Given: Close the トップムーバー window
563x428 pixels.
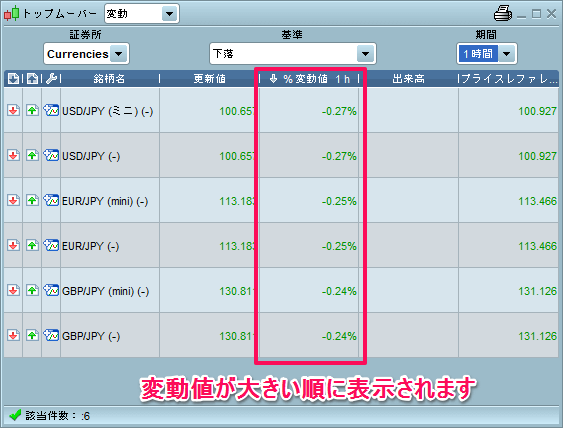Looking at the screenshot, I should (x=551, y=14).
